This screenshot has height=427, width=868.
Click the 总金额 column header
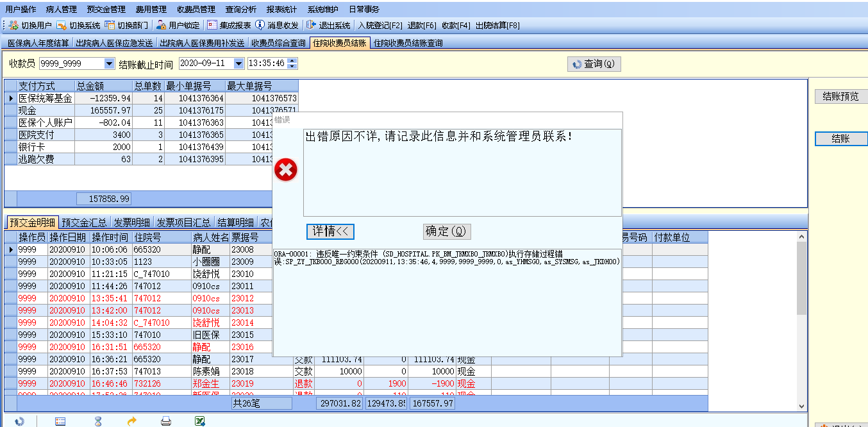[103, 86]
